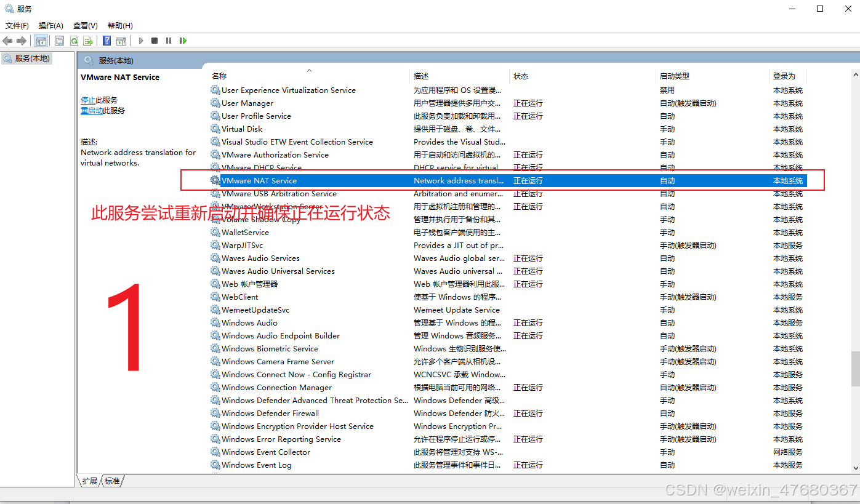Screen dimensions: 860x504
Task: Select Windows Defender Advanced Threat Protection row
Action: [508, 400]
